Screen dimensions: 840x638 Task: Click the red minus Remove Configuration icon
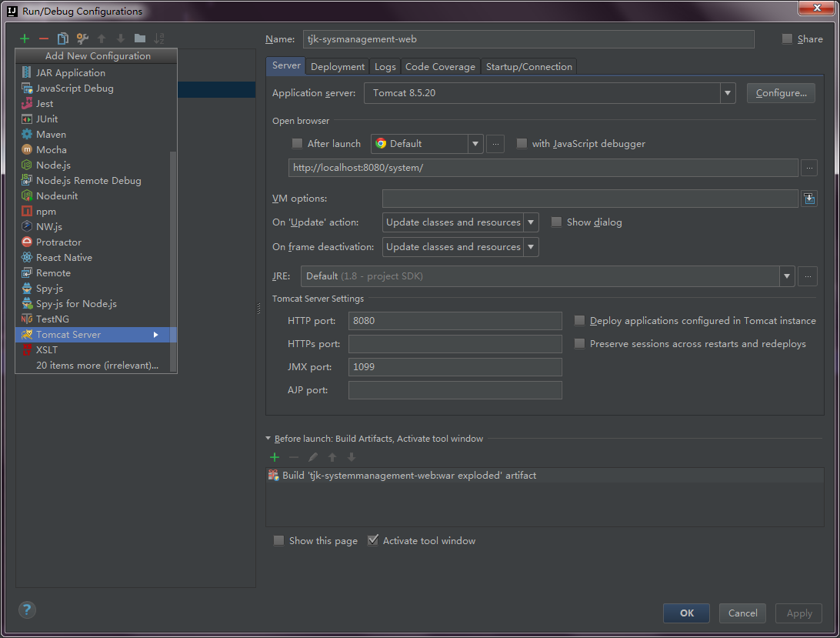coord(44,38)
